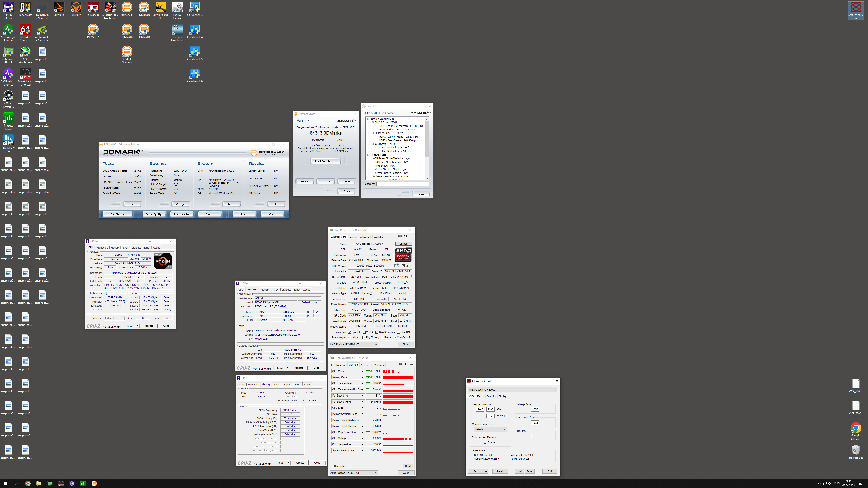Image resolution: width=868 pixels, height=488 pixels.
Task: Open File Explorer from the taskbar
Action: pyautogui.click(x=39, y=483)
